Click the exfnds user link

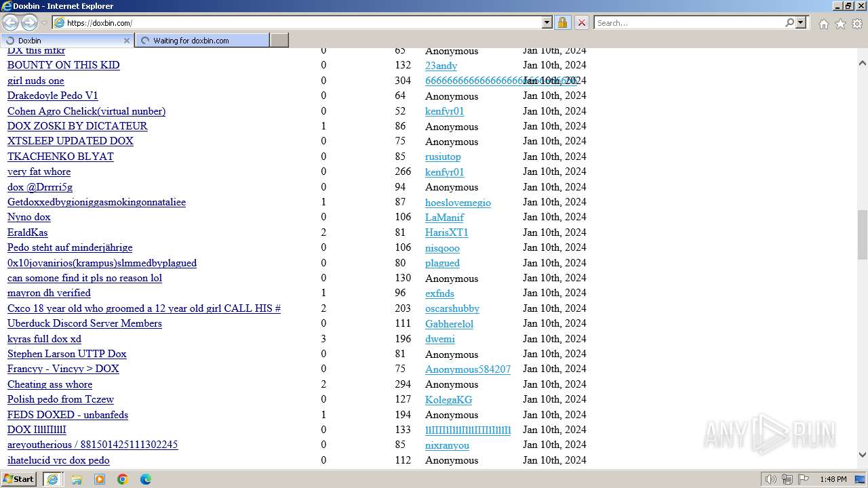click(439, 293)
